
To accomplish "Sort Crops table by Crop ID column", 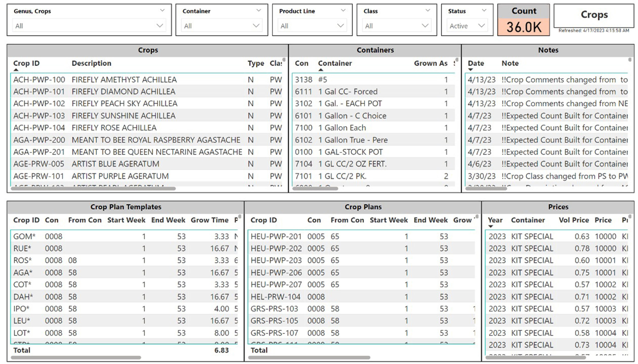I will 26,63.
